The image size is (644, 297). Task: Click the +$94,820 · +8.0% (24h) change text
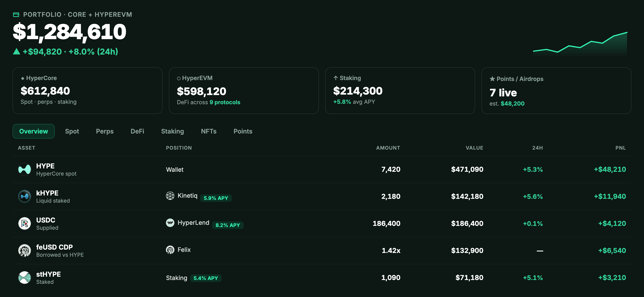pyautogui.click(x=70, y=51)
